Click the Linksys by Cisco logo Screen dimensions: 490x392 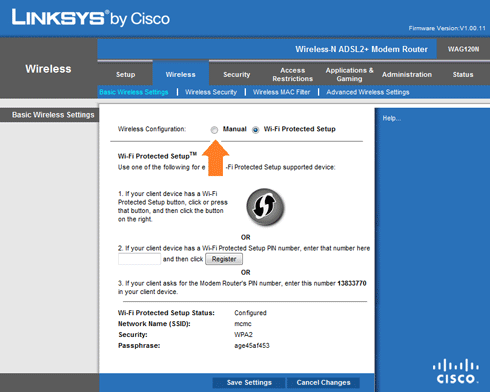click(91, 18)
